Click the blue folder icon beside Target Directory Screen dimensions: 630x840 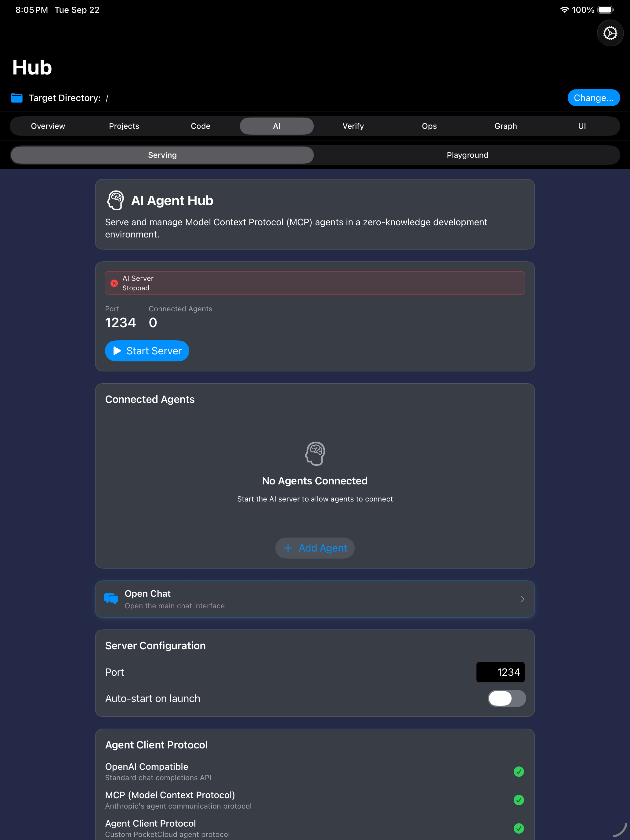tap(17, 98)
